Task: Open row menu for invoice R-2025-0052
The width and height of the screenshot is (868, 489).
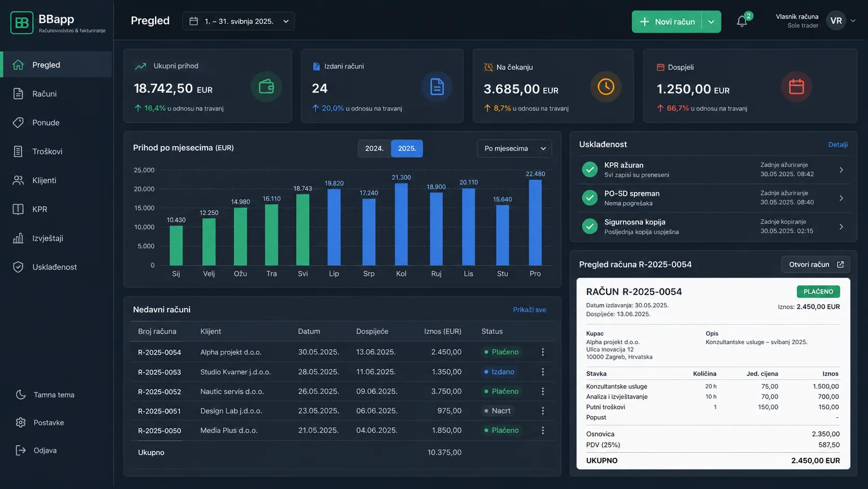Action: [x=543, y=391]
